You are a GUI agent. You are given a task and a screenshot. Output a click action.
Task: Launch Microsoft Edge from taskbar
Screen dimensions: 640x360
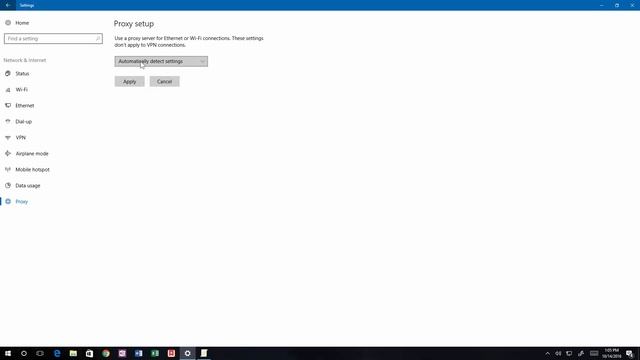pyautogui.click(x=57, y=353)
